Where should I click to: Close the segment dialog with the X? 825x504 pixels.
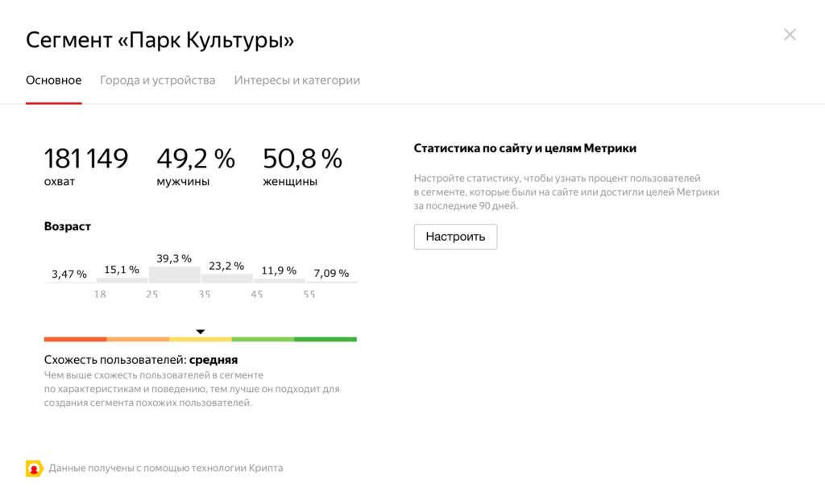click(x=790, y=35)
